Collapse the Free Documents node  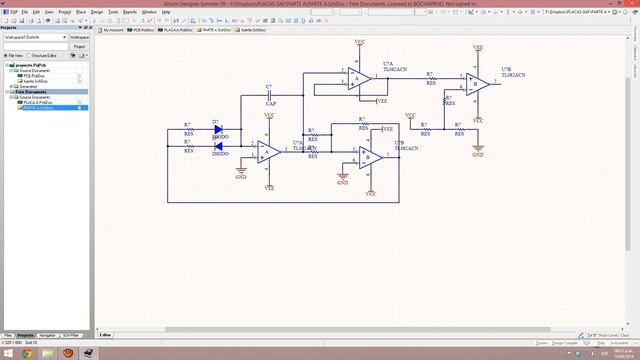(7, 92)
